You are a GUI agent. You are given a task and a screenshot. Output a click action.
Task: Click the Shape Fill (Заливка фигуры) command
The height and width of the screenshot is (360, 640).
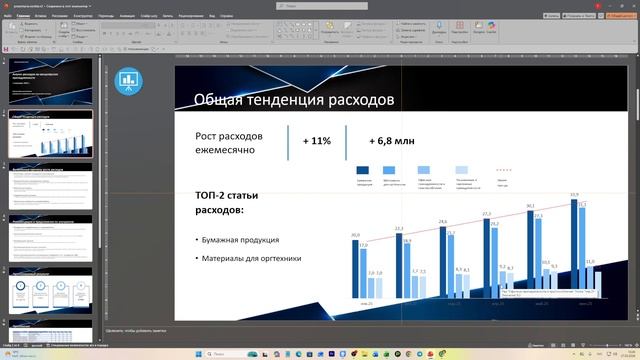(x=371, y=24)
